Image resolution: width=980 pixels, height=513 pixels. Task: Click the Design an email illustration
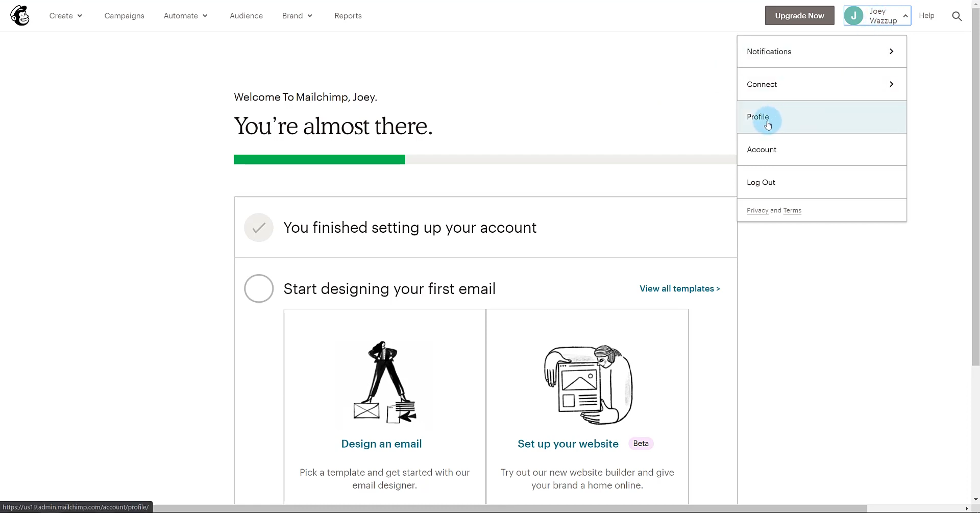pyautogui.click(x=384, y=382)
